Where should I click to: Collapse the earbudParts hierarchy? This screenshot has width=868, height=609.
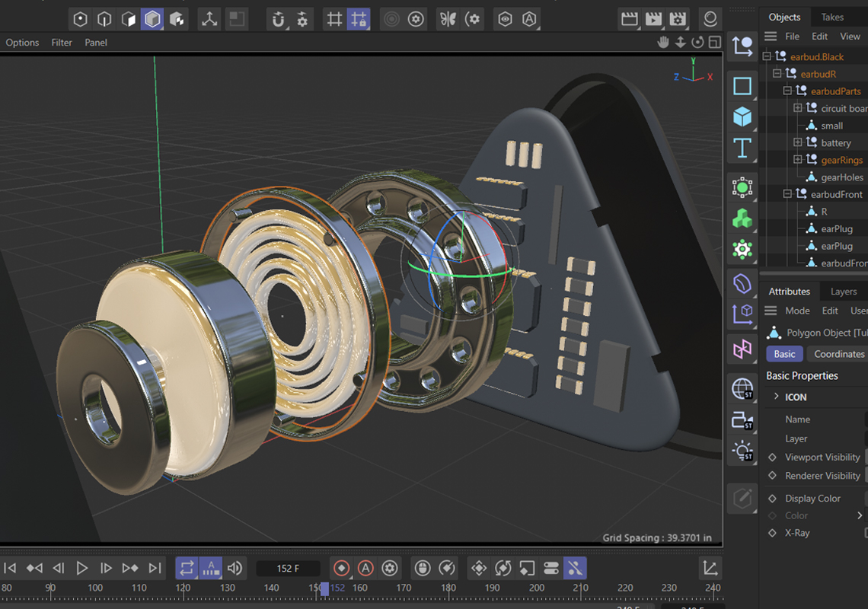point(787,91)
